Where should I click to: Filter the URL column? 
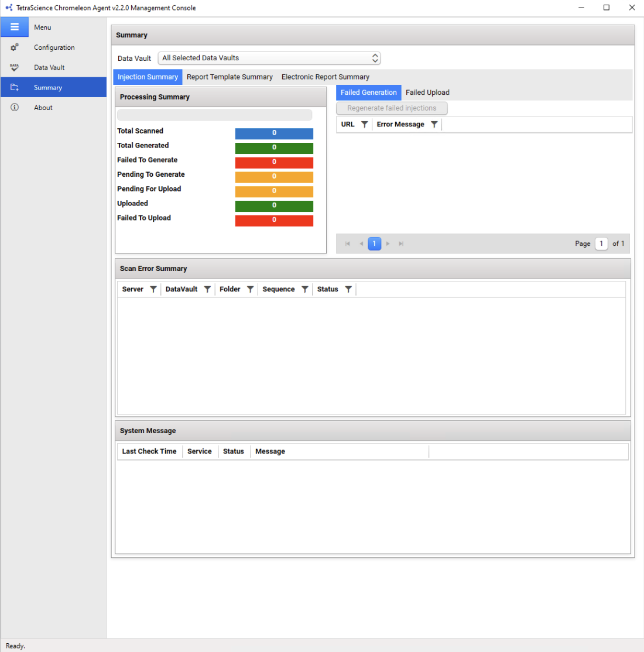(x=364, y=124)
